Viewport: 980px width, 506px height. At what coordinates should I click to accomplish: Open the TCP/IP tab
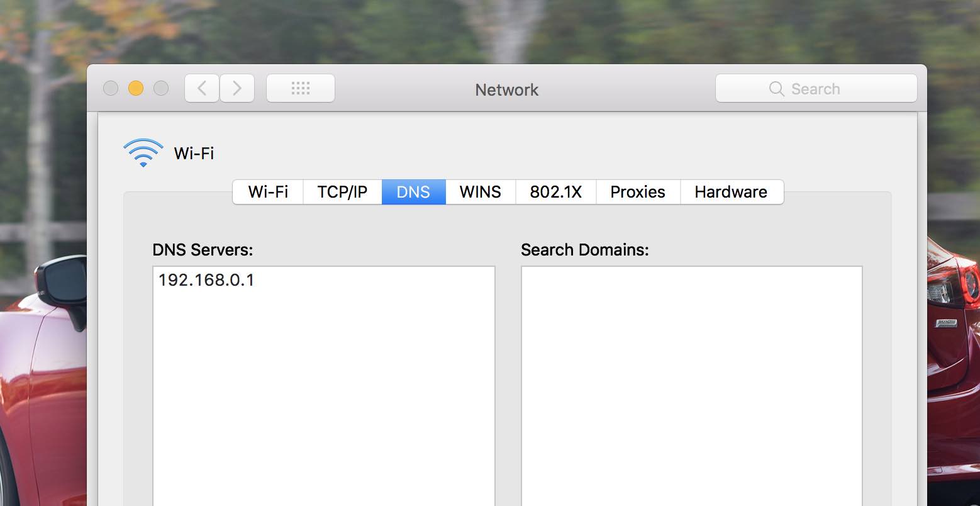[342, 192]
